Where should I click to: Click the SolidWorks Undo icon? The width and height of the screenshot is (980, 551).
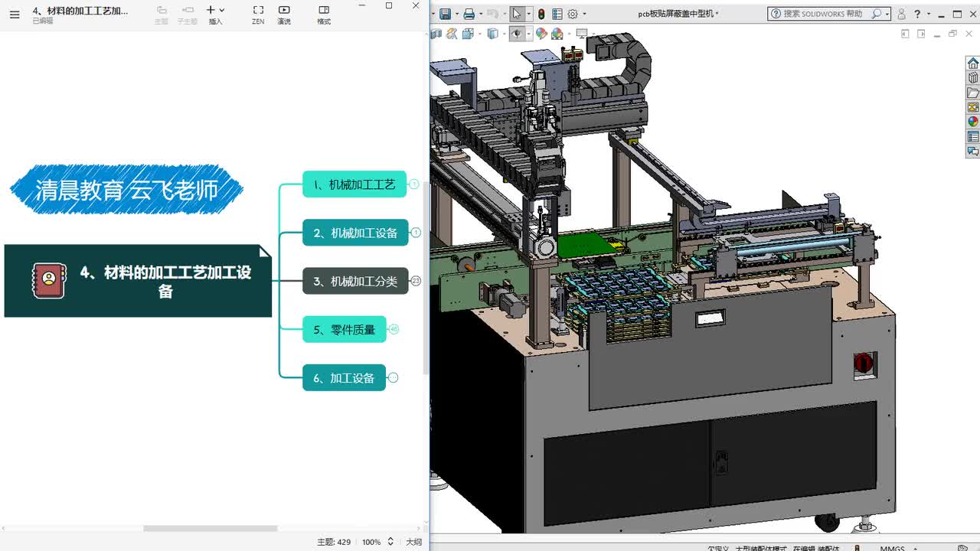click(492, 14)
